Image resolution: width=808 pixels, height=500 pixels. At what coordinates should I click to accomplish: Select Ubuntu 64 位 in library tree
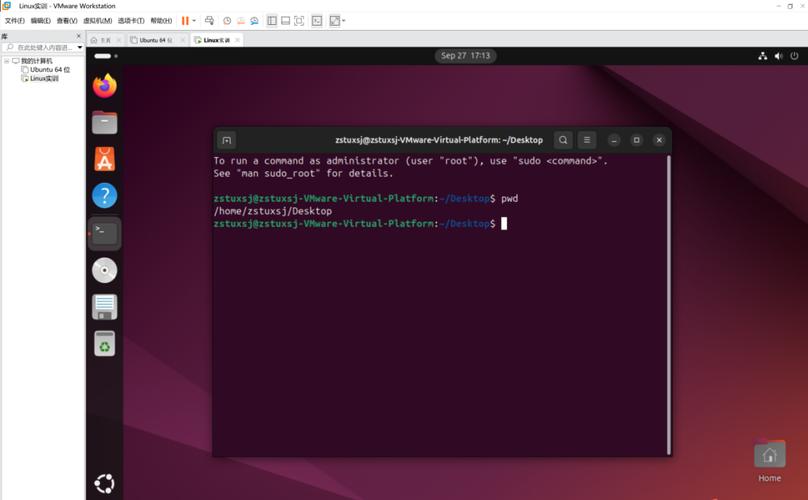[x=49, y=70]
